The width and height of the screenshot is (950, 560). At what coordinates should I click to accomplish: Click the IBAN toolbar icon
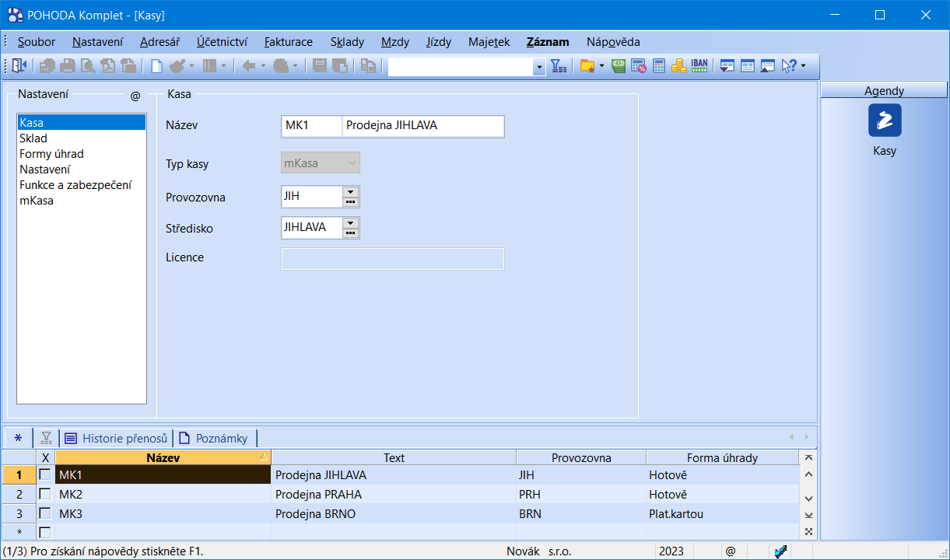699,66
